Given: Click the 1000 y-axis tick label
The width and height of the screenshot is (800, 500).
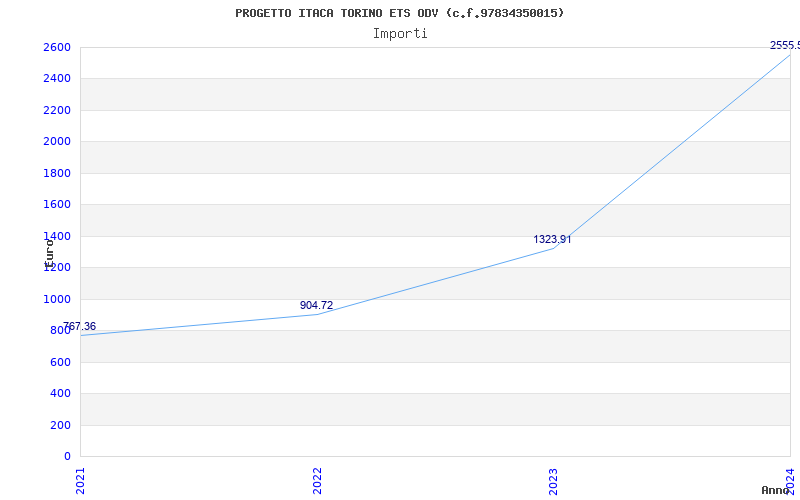Looking at the screenshot, I should point(57,299).
